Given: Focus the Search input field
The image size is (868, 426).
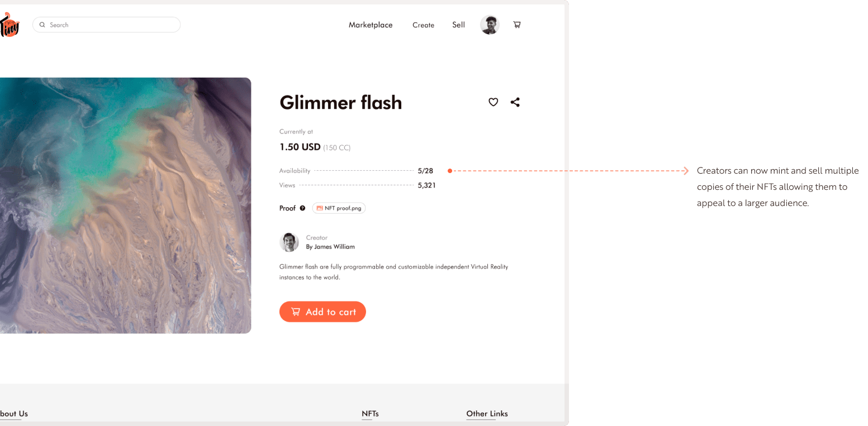Looking at the screenshot, I should point(106,25).
